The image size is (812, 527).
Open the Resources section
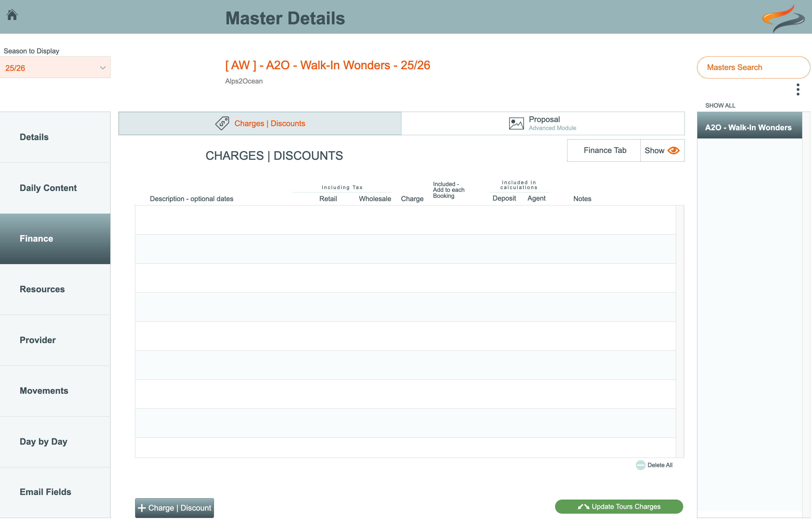pyautogui.click(x=55, y=289)
